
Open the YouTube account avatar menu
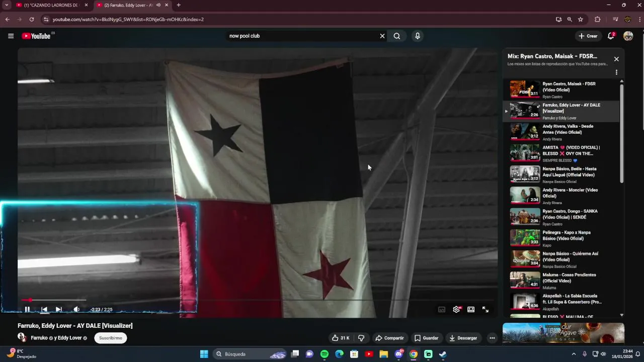pos(628,36)
